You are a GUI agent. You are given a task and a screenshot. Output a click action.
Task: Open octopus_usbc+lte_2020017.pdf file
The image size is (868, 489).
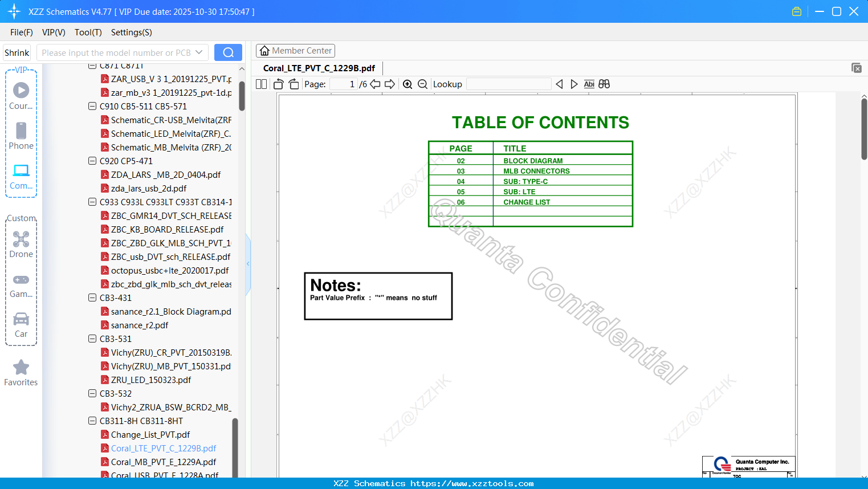pos(170,271)
